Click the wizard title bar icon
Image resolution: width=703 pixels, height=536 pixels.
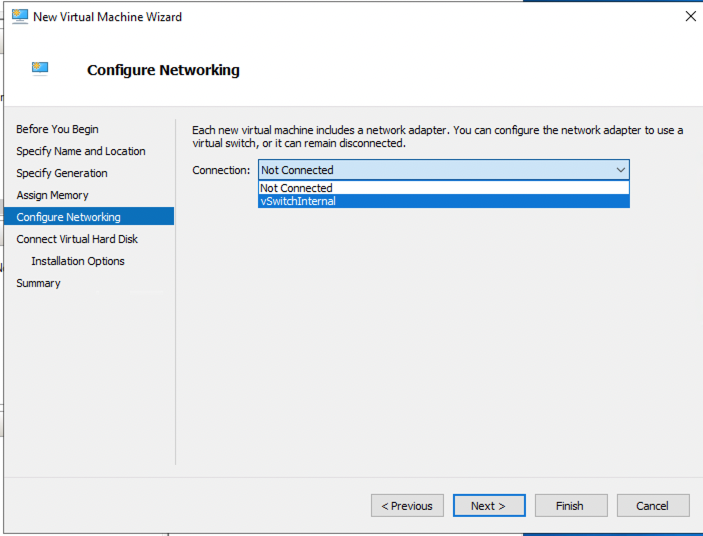pos(20,17)
